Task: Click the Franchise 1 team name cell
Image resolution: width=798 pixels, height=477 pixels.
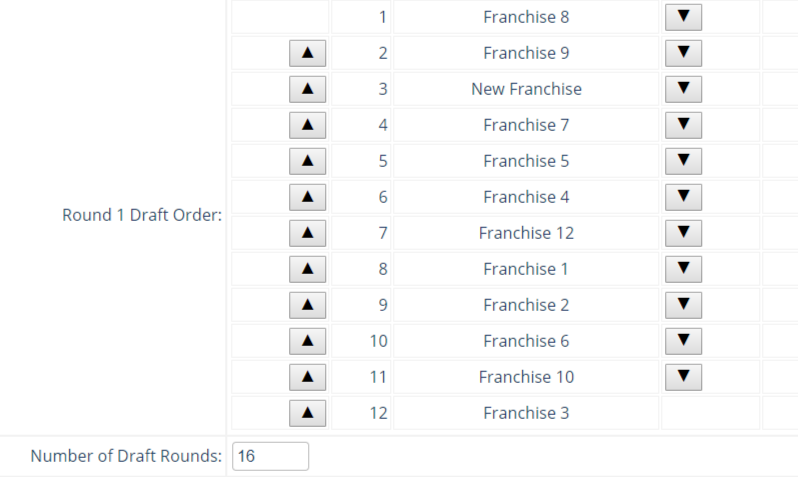Action: [x=526, y=269]
